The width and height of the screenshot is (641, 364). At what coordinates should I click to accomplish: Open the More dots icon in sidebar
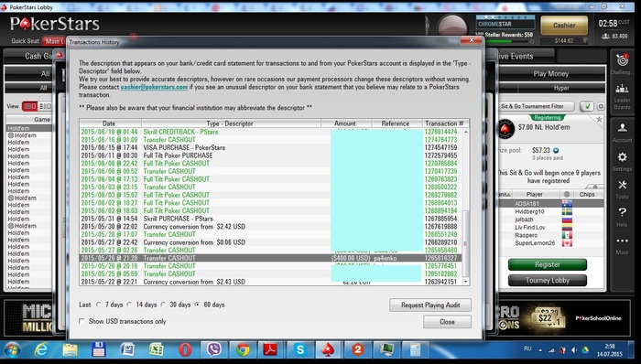tap(622, 241)
